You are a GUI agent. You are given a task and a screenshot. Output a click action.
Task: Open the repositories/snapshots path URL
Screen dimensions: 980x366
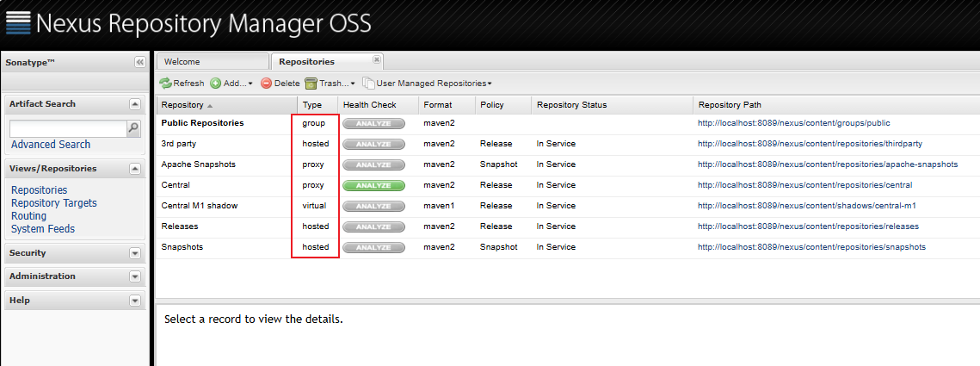click(812, 247)
